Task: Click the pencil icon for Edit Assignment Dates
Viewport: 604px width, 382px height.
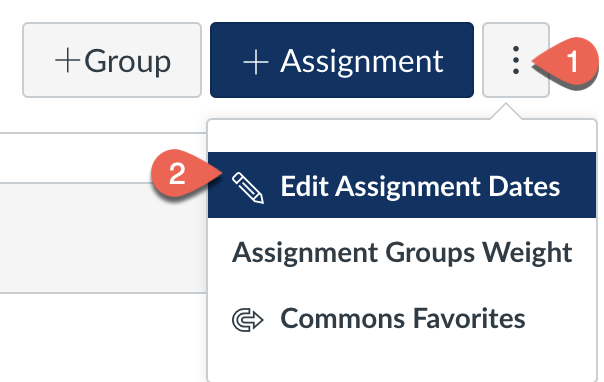Action: [248, 188]
